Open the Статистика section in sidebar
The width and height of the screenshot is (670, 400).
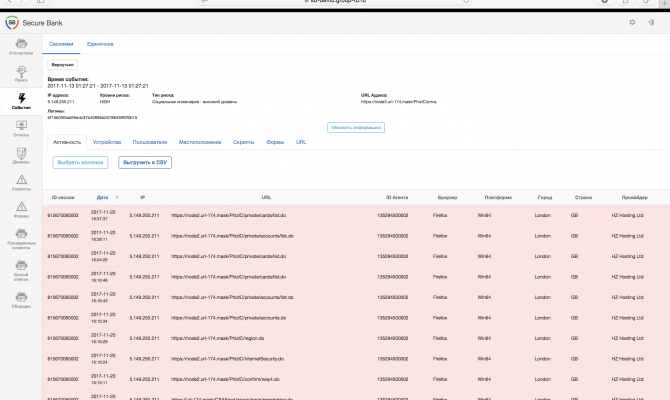tap(21, 47)
